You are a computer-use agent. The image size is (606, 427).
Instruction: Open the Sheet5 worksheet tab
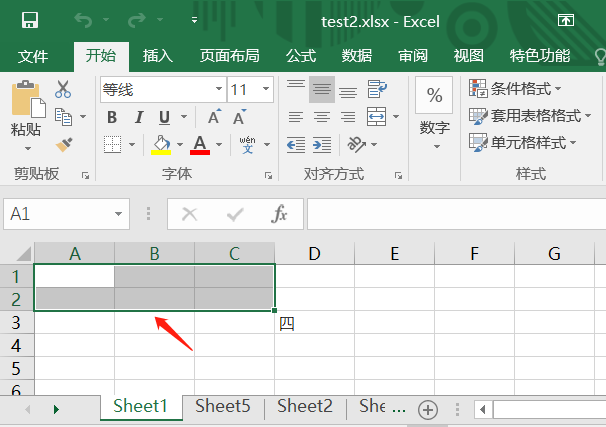tap(222, 406)
